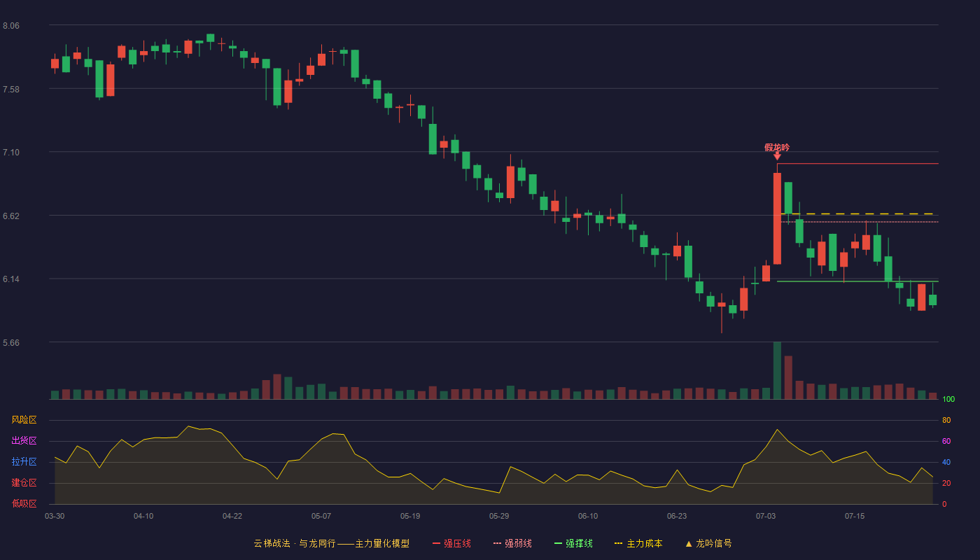Click the 建仓区 zone label
980x560 pixels.
coord(24,483)
